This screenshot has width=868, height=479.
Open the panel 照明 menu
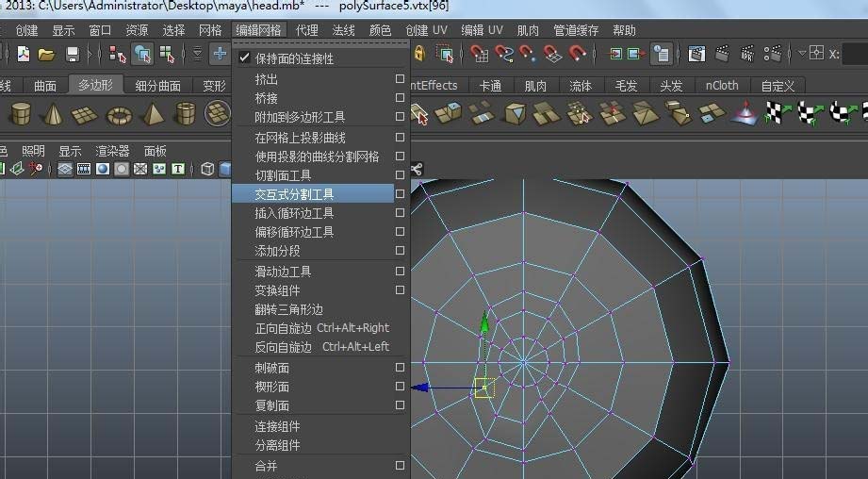33,151
